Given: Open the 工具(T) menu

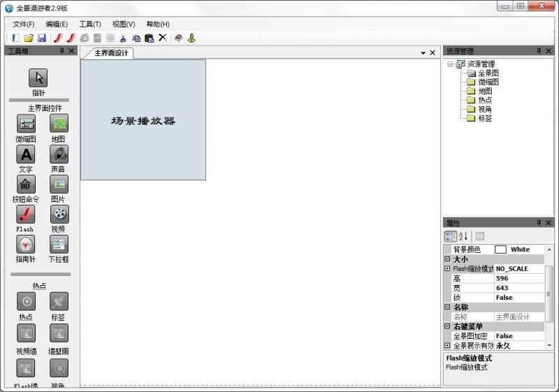Looking at the screenshot, I should point(90,24).
